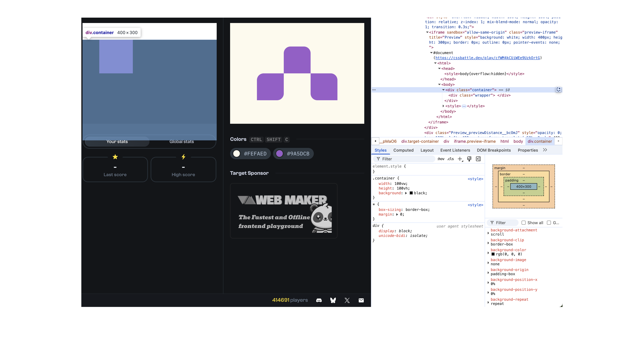Click the yellow star Last score icon
The height and width of the screenshot is (361, 644).
click(x=115, y=157)
